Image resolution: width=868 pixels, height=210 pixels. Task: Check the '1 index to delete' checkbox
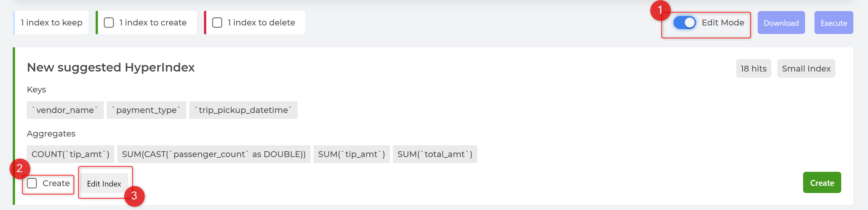[x=217, y=23]
